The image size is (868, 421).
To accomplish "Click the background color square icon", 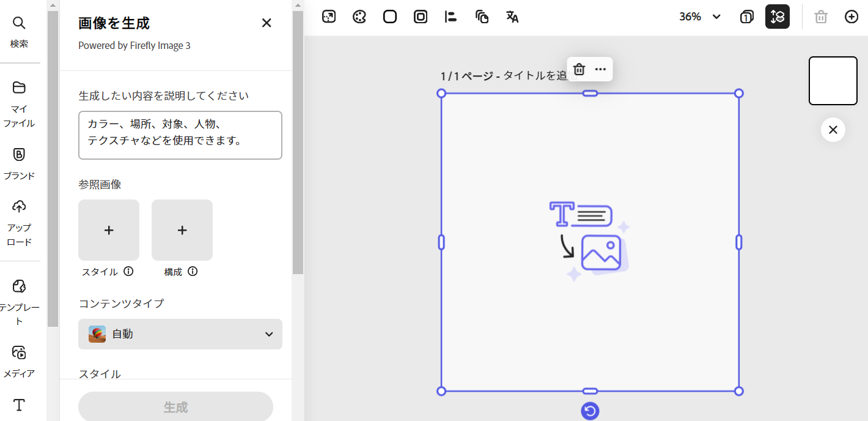I will point(390,17).
